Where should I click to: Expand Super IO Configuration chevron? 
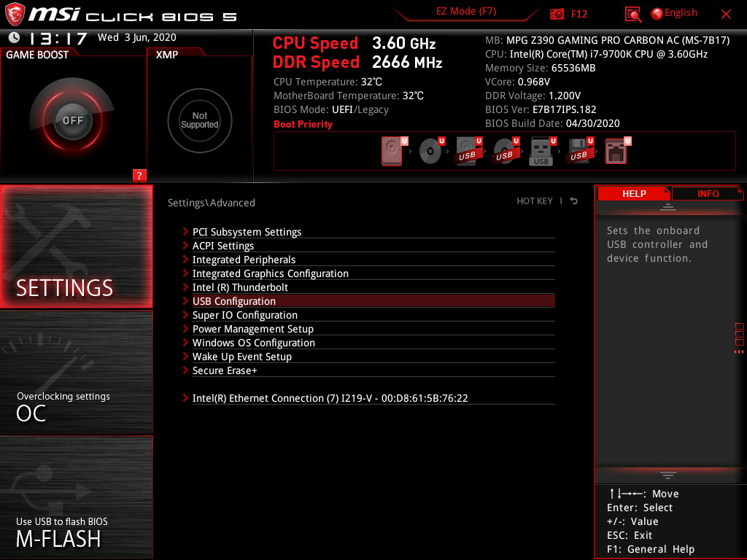point(185,315)
